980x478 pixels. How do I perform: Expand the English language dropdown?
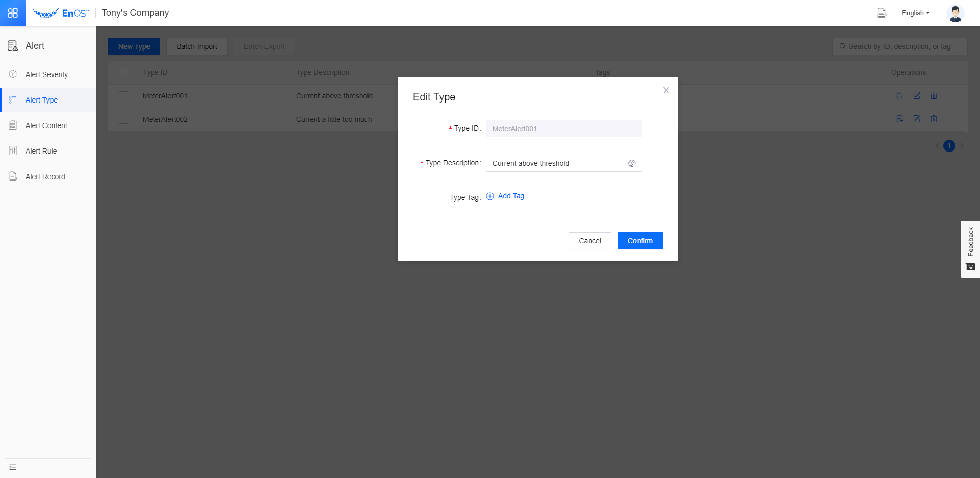916,13
